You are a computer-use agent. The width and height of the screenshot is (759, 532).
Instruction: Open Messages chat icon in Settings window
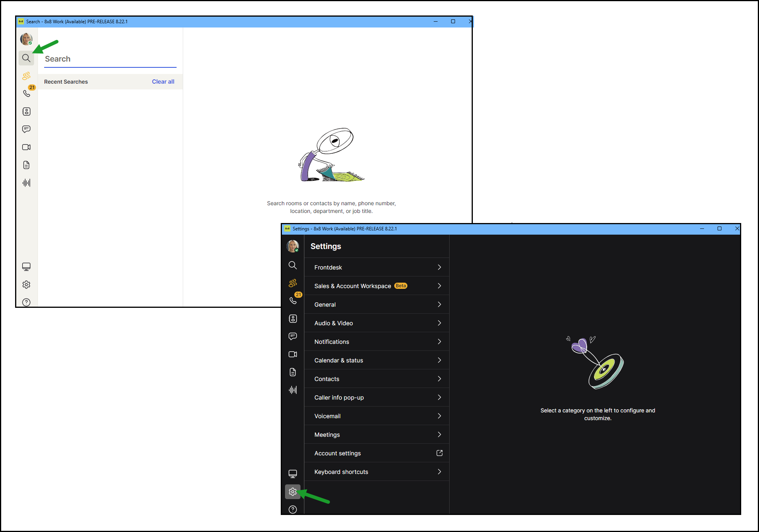point(293,336)
